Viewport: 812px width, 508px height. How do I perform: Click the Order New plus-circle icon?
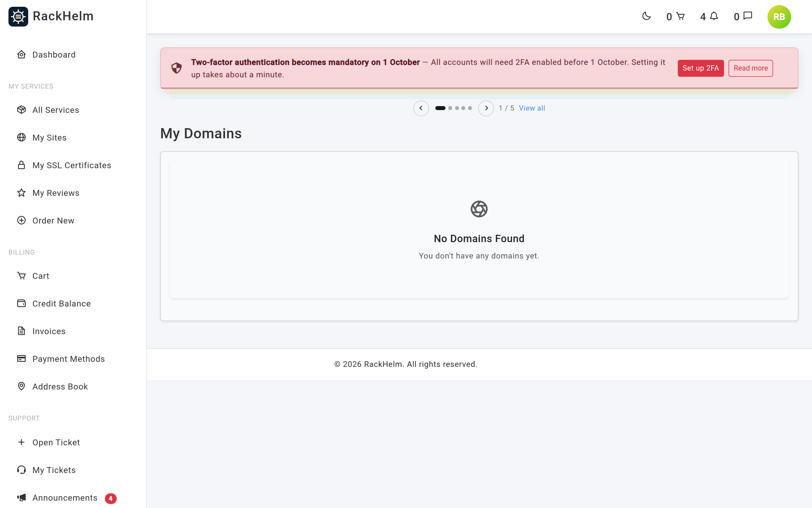(x=21, y=220)
